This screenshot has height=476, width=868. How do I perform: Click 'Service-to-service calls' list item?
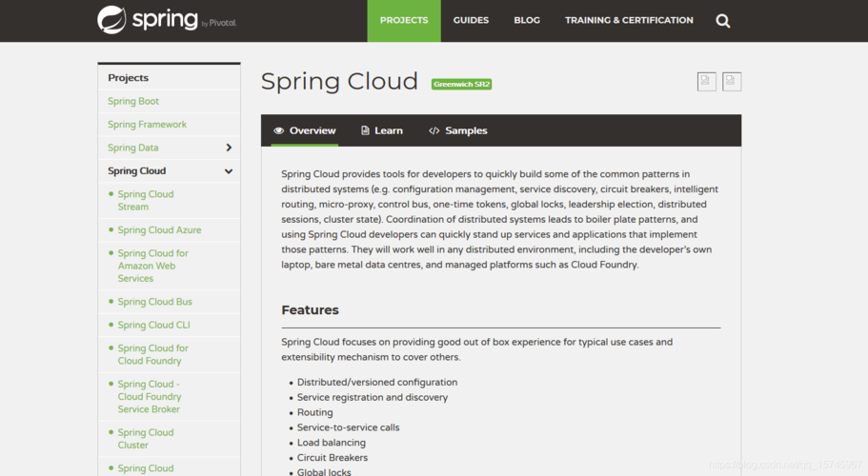348,427
